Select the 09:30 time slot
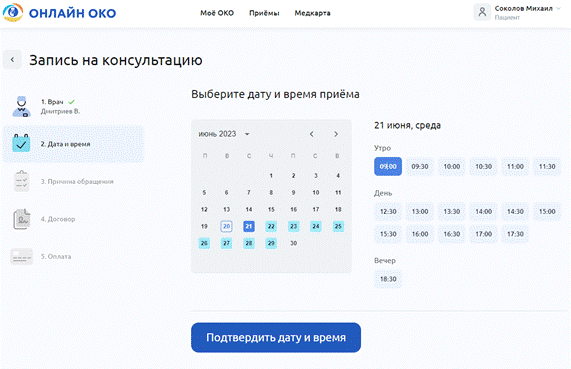Screen dimensions: 571x369 click(420, 166)
